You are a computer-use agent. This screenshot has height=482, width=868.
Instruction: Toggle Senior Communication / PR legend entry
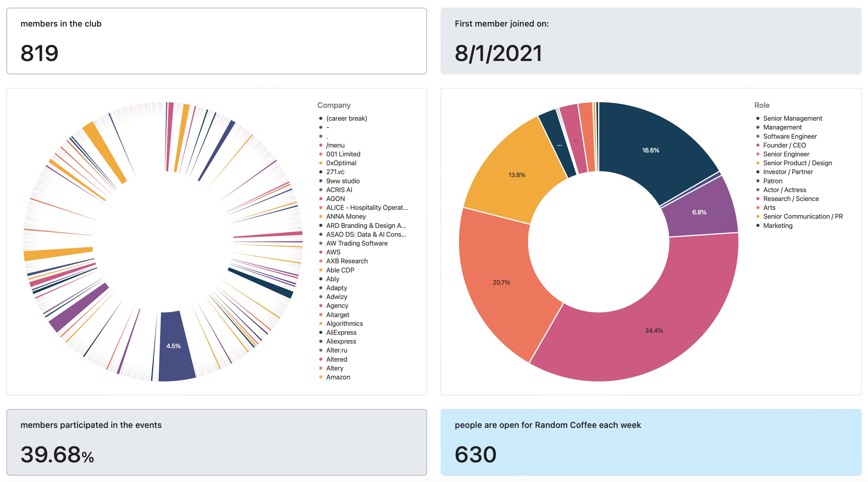pos(799,216)
